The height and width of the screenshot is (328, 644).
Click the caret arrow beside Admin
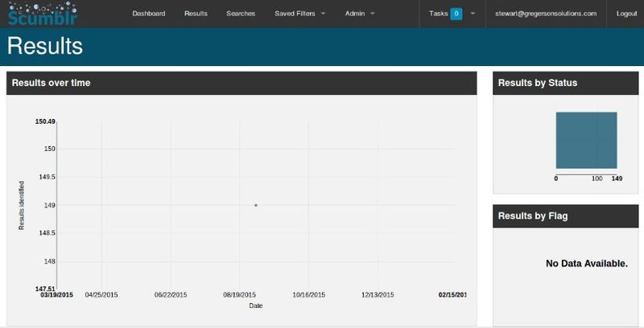[373, 14]
